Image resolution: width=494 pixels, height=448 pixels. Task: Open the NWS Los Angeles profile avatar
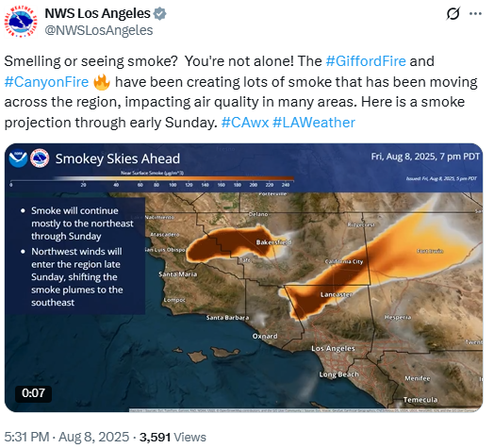tap(21, 21)
